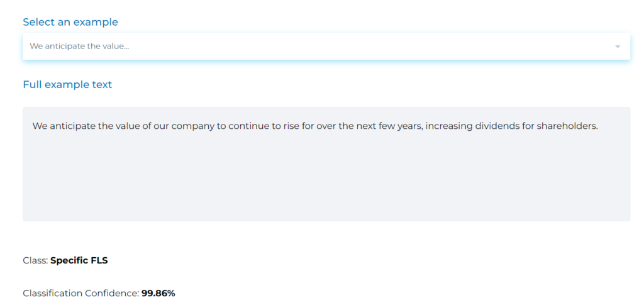Click the empty space in the example text box

(326, 182)
